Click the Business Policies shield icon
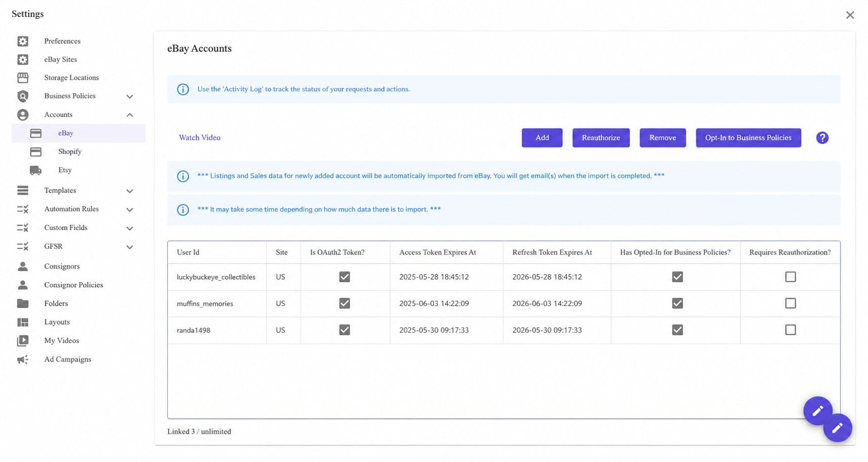 [23, 96]
